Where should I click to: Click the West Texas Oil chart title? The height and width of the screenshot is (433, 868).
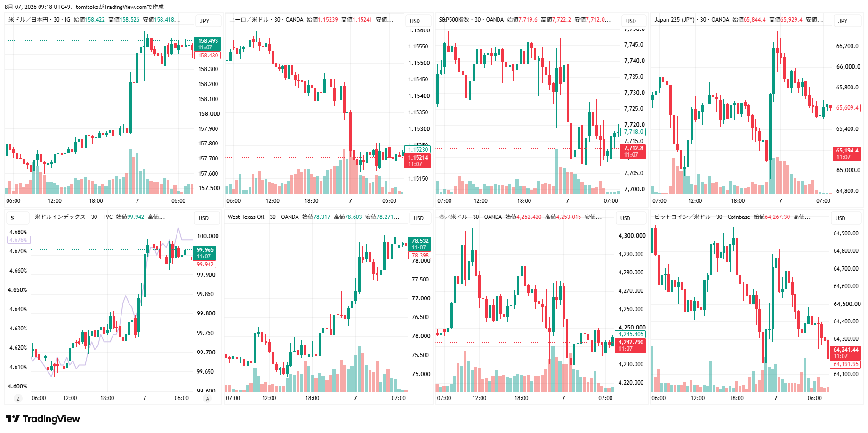click(x=247, y=217)
